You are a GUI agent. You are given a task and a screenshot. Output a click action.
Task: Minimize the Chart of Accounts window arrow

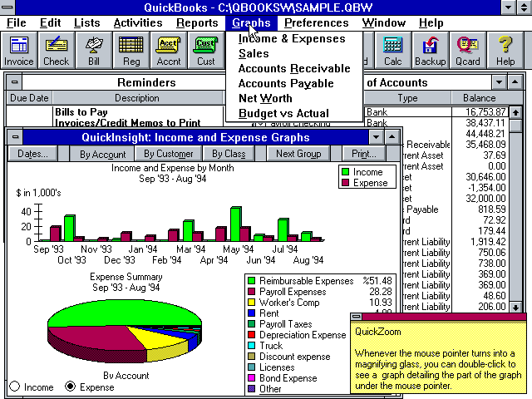500,82
